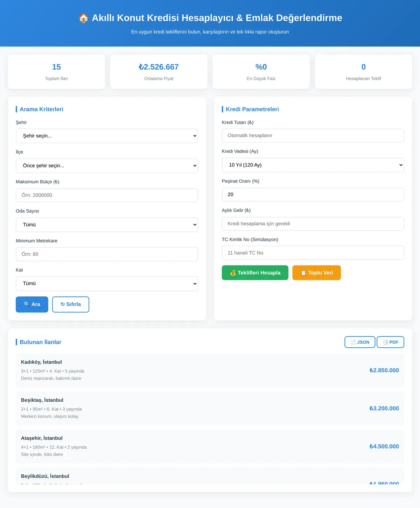
Task: Focus the Minimum Metrekare input field
Action: (x=107, y=254)
